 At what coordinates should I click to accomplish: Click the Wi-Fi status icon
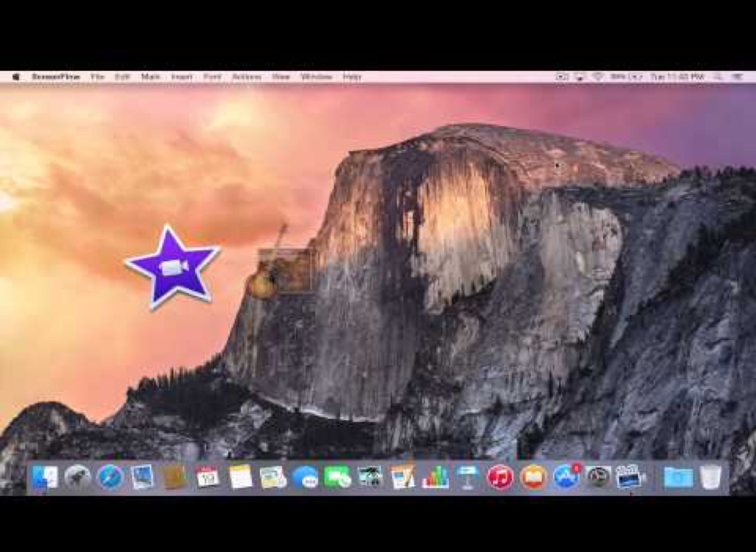(597, 77)
